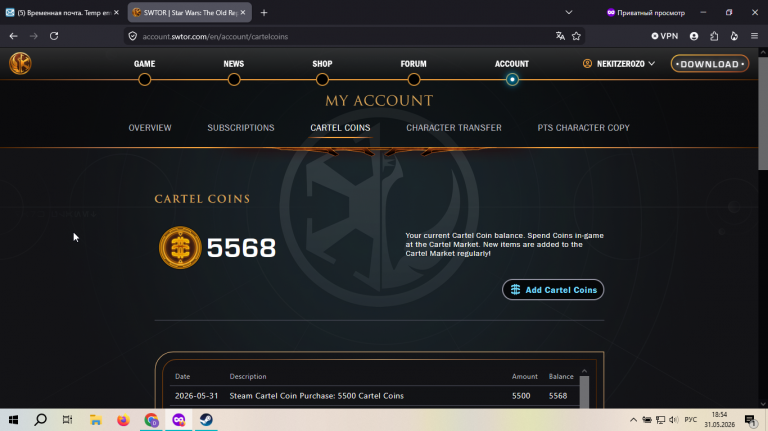Show hidden system tray icons
The width and height of the screenshot is (768, 431).
click(633, 420)
